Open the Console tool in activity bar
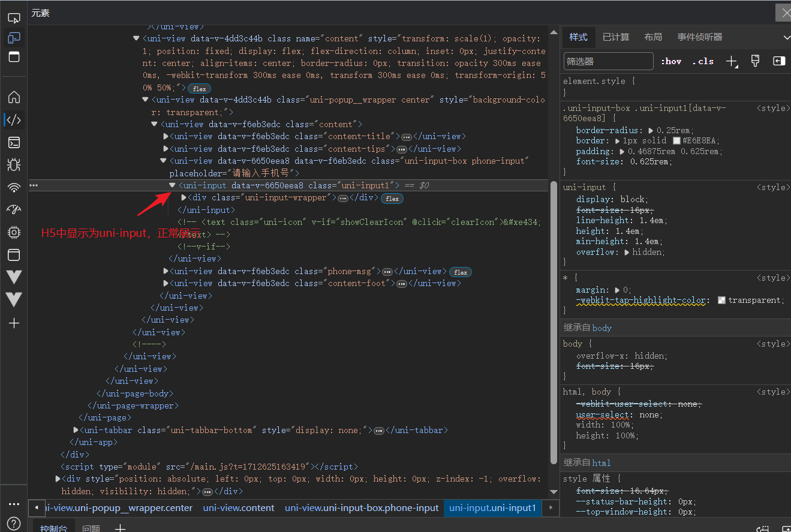791x532 pixels. pos(14,142)
